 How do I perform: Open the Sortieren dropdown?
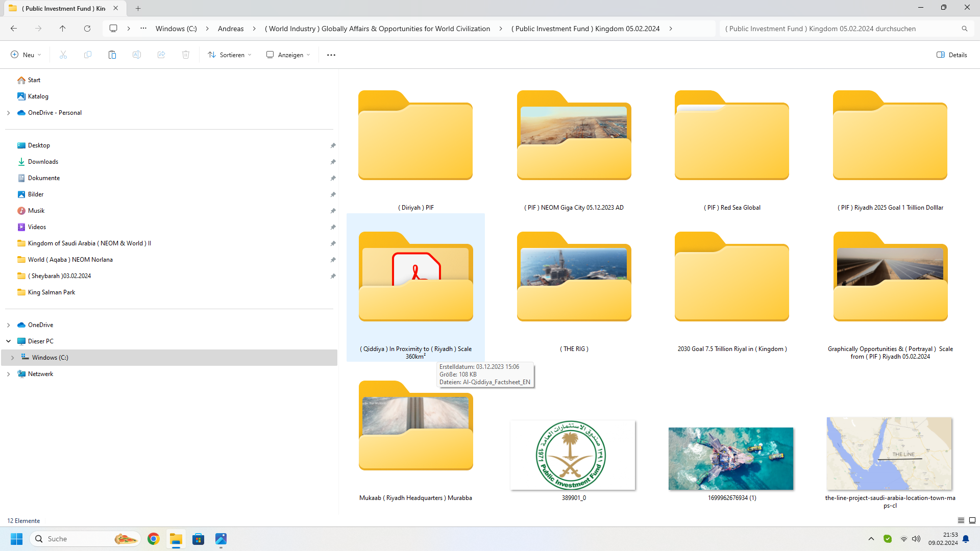(230, 55)
